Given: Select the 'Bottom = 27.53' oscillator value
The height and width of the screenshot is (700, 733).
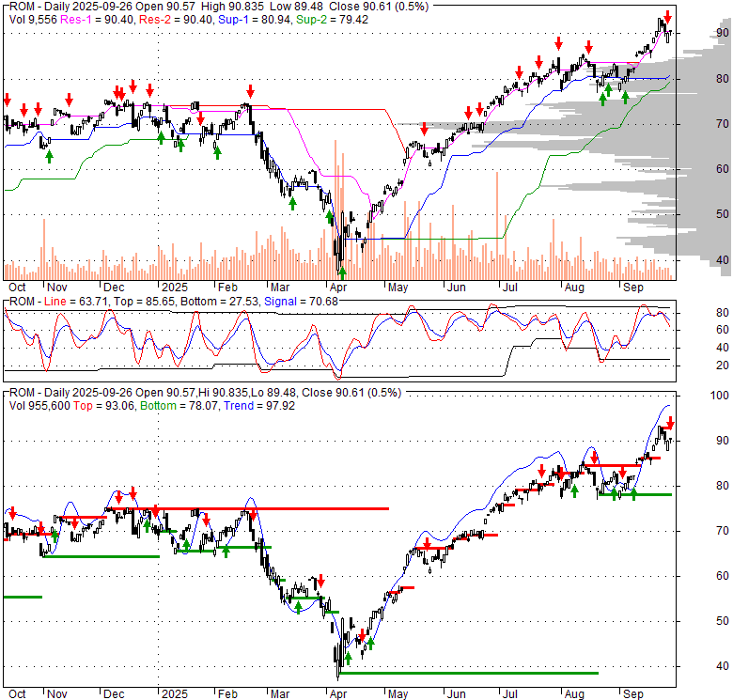Looking at the screenshot, I should coord(219,302).
